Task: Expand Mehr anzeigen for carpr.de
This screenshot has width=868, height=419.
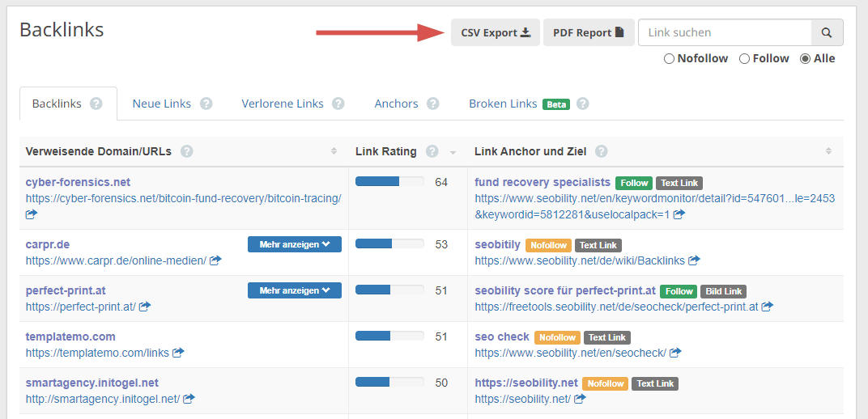Action: [295, 244]
